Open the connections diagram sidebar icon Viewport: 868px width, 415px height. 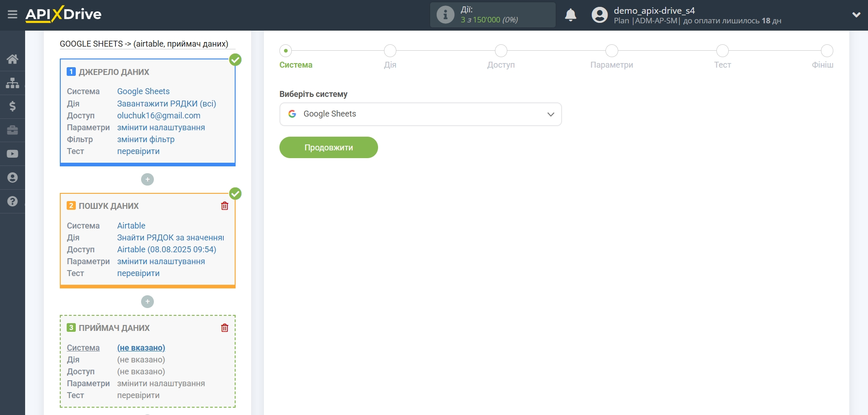pyautogui.click(x=12, y=83)
